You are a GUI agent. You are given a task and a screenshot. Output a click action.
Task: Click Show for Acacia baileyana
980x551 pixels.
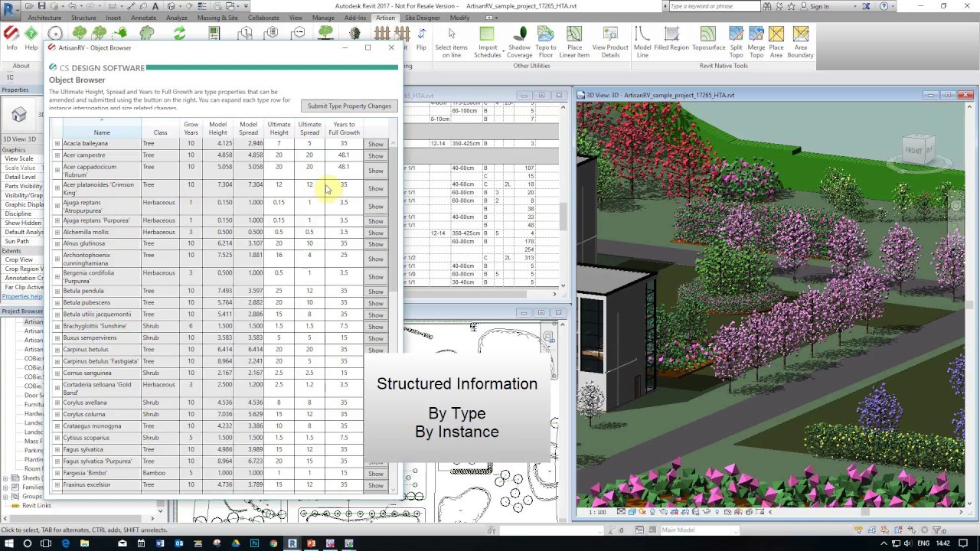[x=375, y=144]
